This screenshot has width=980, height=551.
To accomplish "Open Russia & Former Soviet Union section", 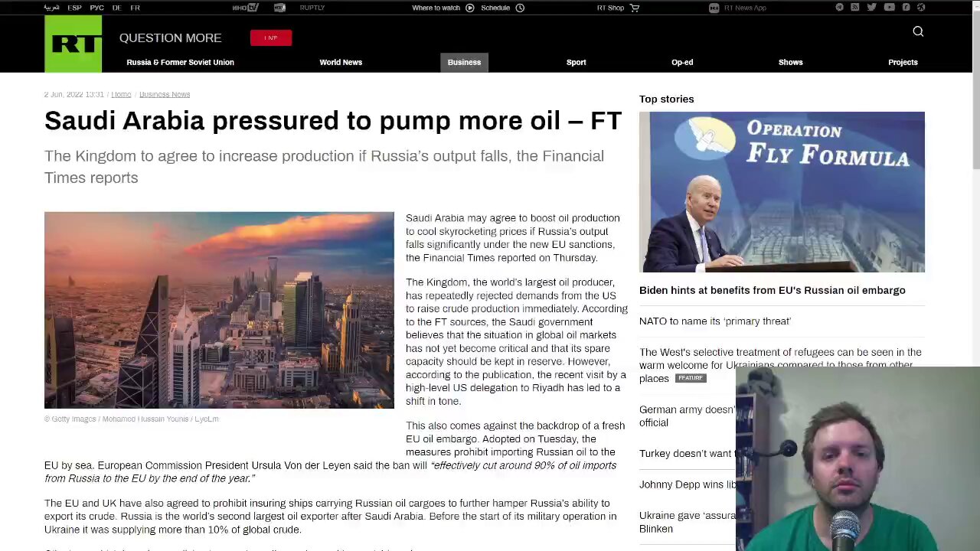I will click(x=181, y=62).
